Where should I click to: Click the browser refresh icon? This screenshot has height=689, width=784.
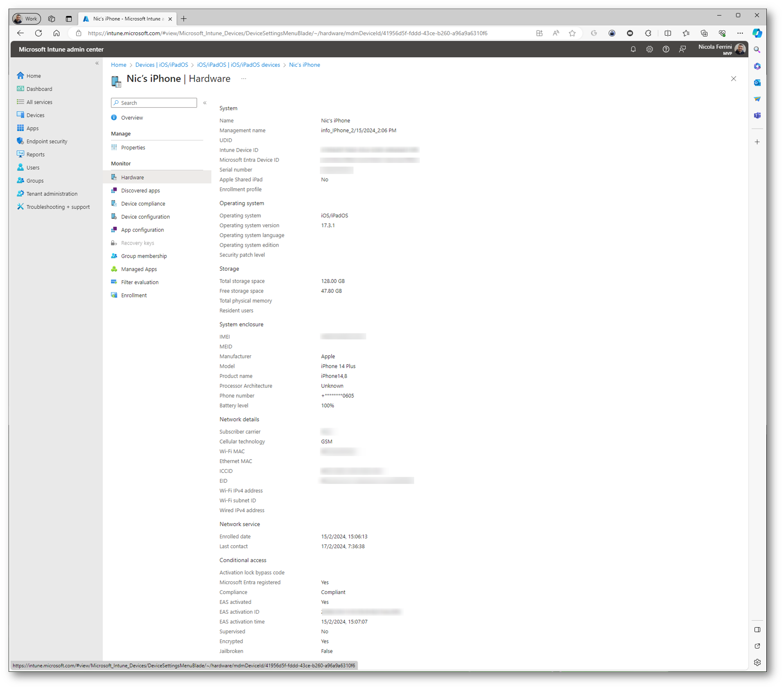(x=38, y=34)
